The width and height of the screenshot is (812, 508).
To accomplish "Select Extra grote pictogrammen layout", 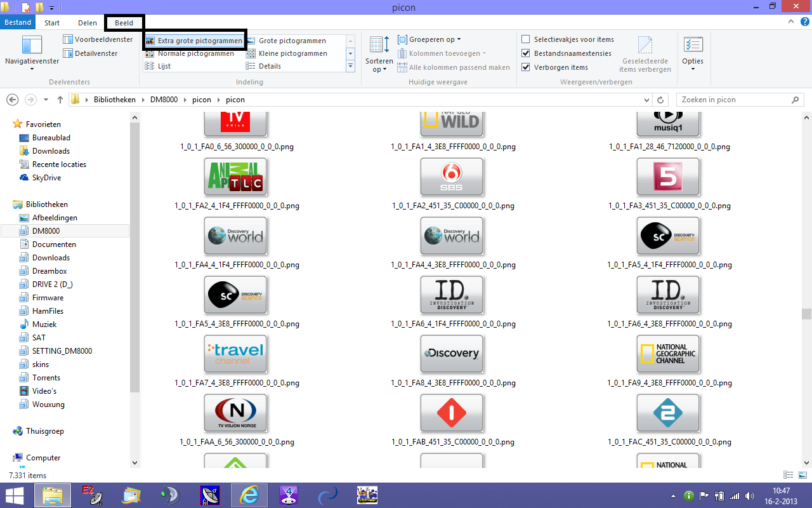I will (x=194, y=41).
